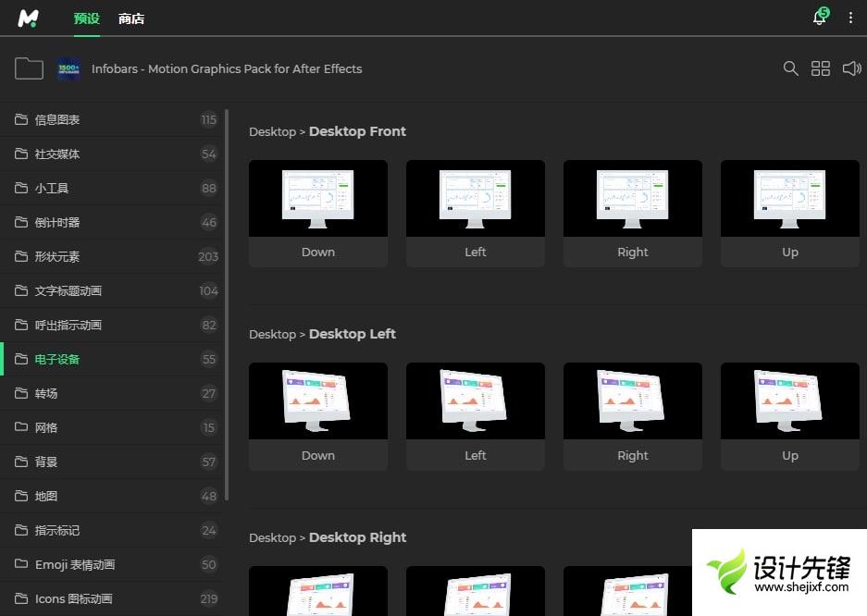Select the 文字标题动画 category

tap(68, 290)
